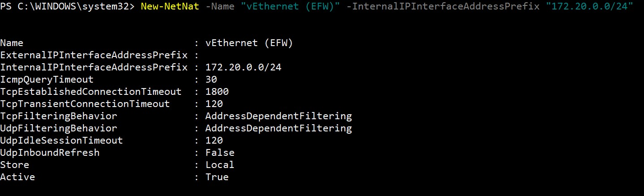644x196 pixels.
Task: Click the Active value True
Action: pyautogui.click(x=217, y=177)
